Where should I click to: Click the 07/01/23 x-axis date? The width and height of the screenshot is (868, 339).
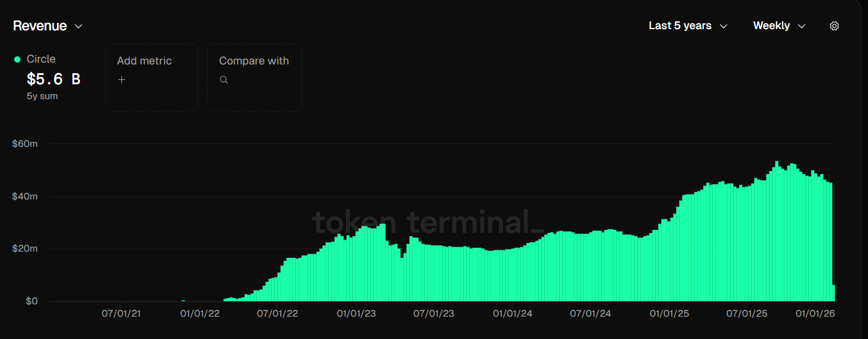(434, 314)
